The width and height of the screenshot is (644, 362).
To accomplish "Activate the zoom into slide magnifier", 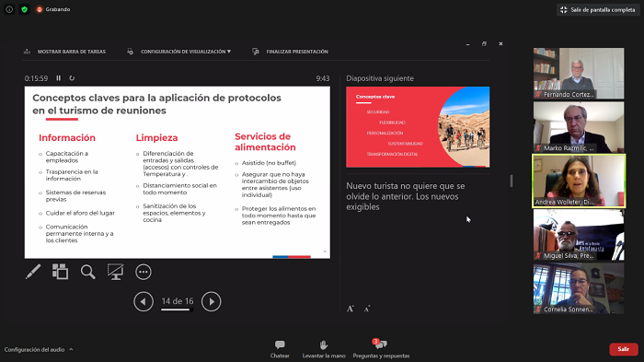I will [88, 272].
